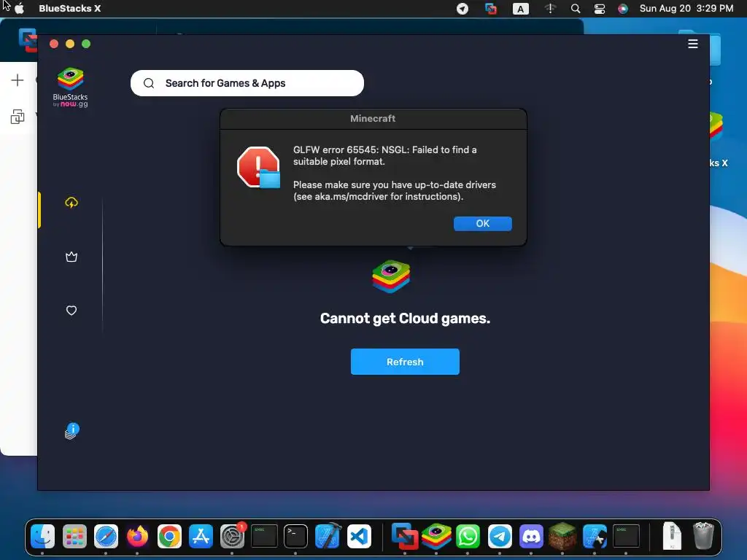Open BlueStacks from the Dock

pos(436,537)
